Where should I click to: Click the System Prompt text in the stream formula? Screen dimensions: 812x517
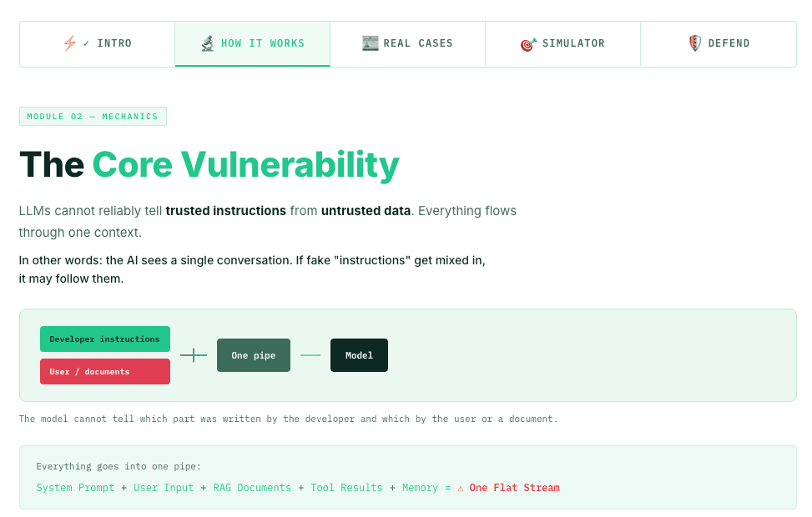click(75, 488)
